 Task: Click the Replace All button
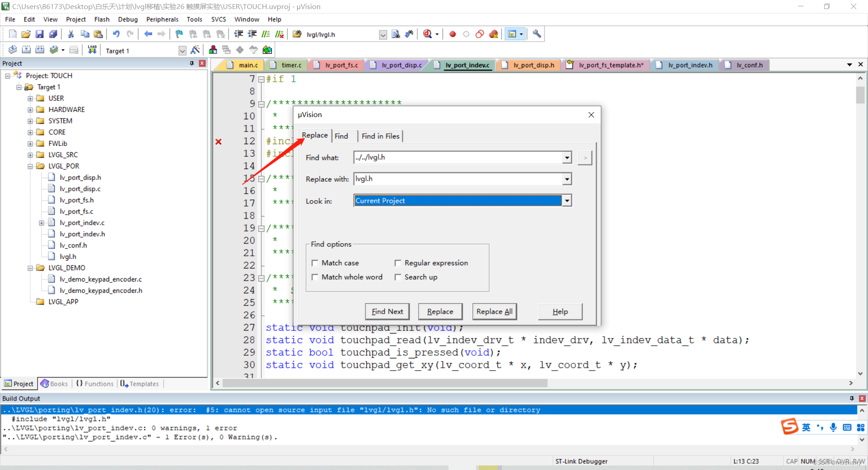click(494, 311)
